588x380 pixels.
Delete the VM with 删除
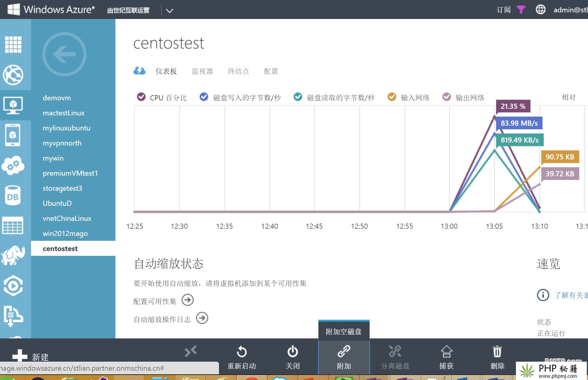click(497, 357)
